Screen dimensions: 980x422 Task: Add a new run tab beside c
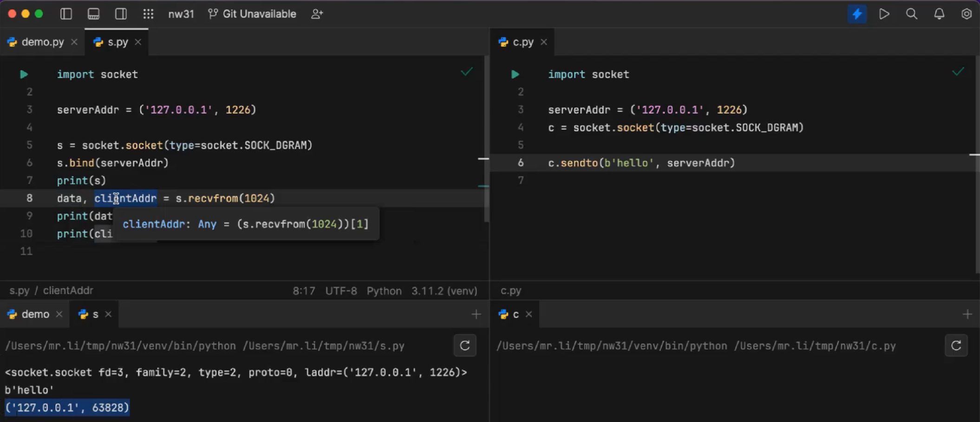point(967,314)
